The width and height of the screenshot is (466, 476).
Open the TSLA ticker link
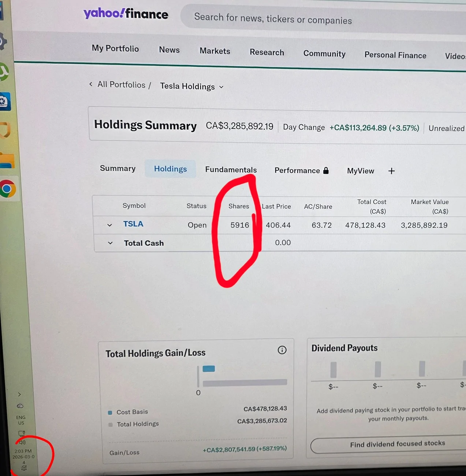point(133,224)
